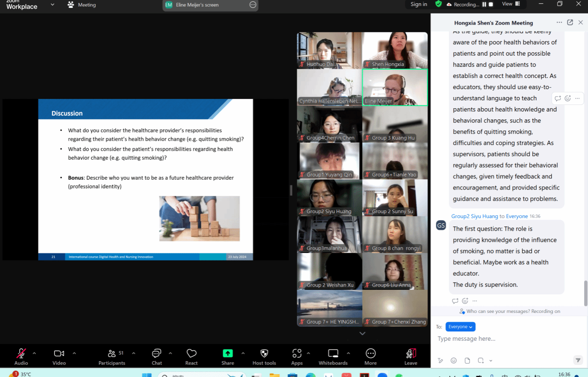This screenshot has height=377, width=588.
Task: Click the Sign in button
Action: pos(419,4)
